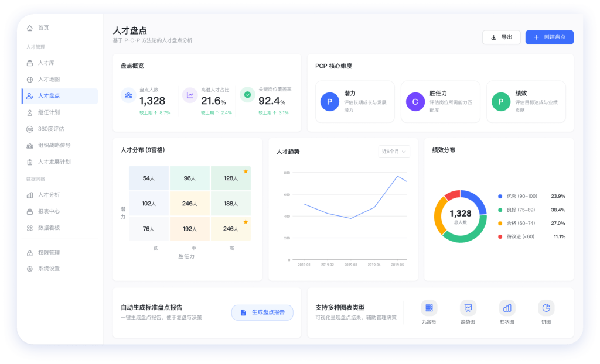Select the 54人 nine-grid cell
The height and width of the screenshot is (364, 600).
coord(149,178)
